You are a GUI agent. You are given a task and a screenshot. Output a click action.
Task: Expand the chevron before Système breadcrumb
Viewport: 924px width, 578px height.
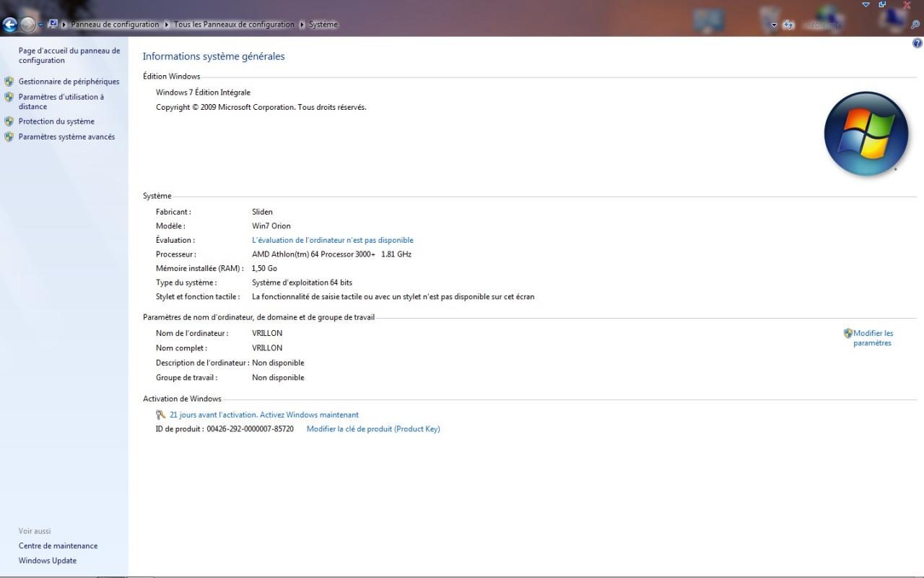pyautogui.click(x=302, y=25)
